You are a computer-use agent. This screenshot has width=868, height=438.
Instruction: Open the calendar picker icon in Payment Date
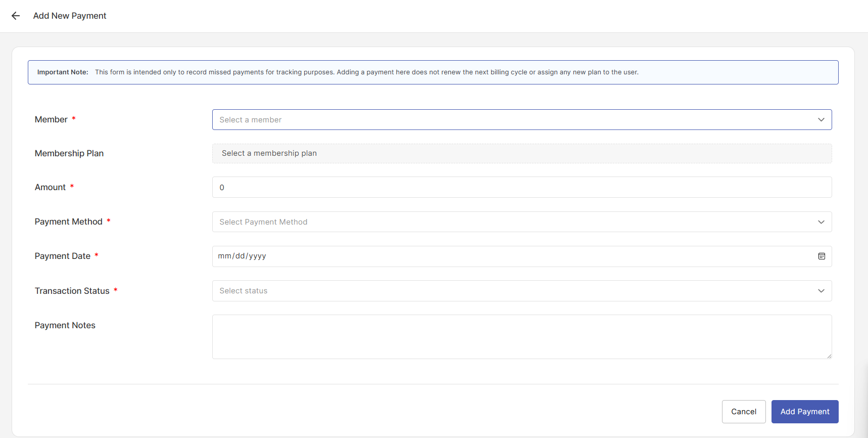click(822, 256)
